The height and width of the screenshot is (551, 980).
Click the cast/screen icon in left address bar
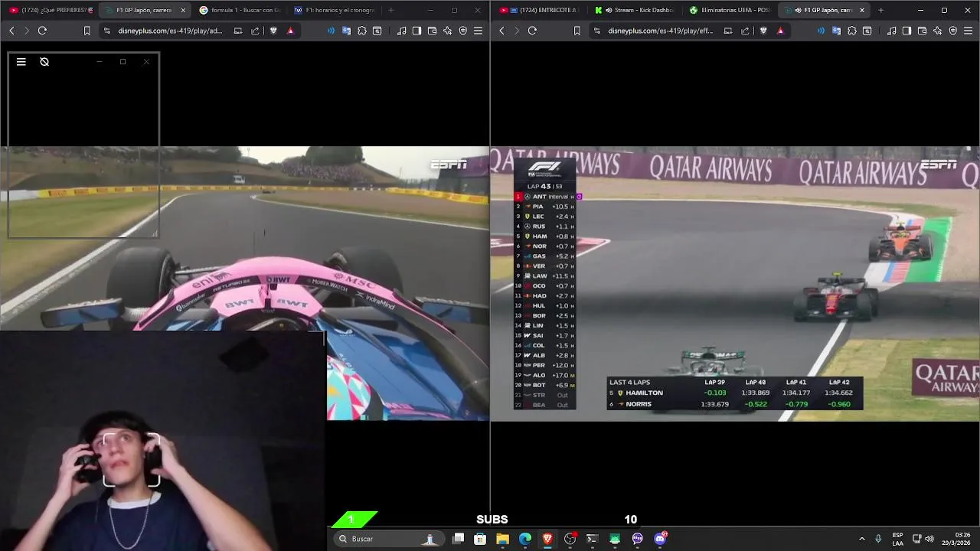(x=238, y=31)
